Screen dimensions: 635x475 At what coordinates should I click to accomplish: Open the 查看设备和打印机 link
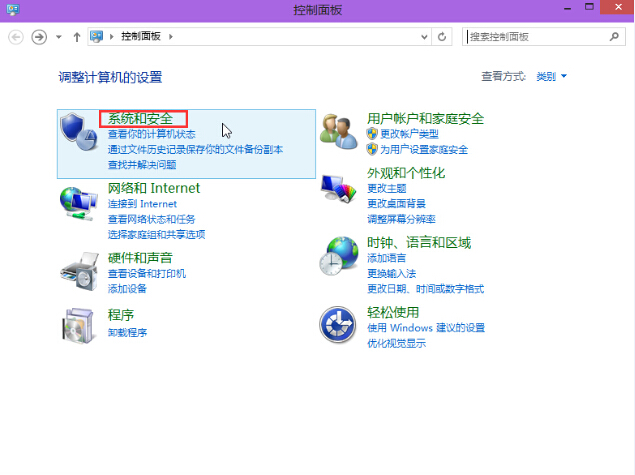tap(147, 274)
